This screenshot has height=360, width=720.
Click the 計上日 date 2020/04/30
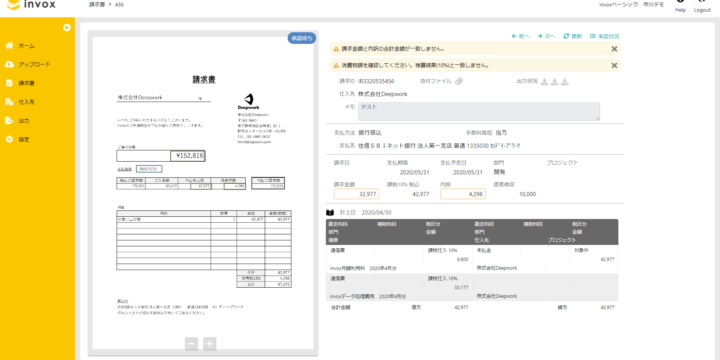376,213
